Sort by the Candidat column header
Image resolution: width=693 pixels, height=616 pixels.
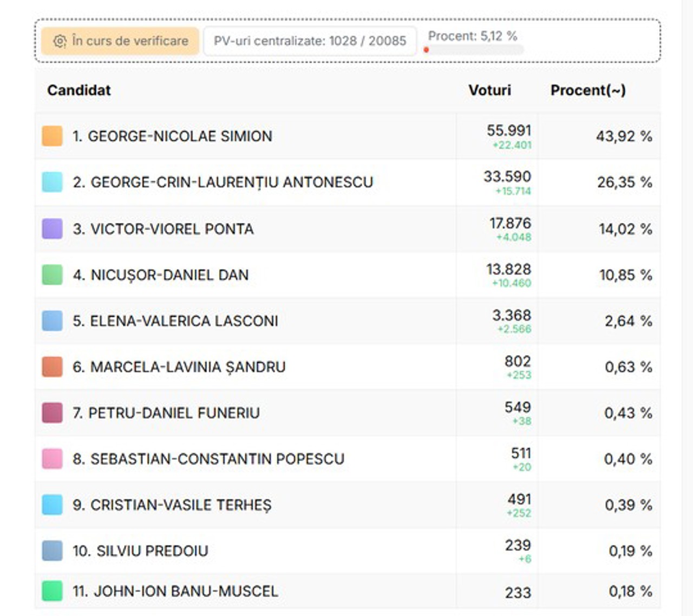coord(79,90)
